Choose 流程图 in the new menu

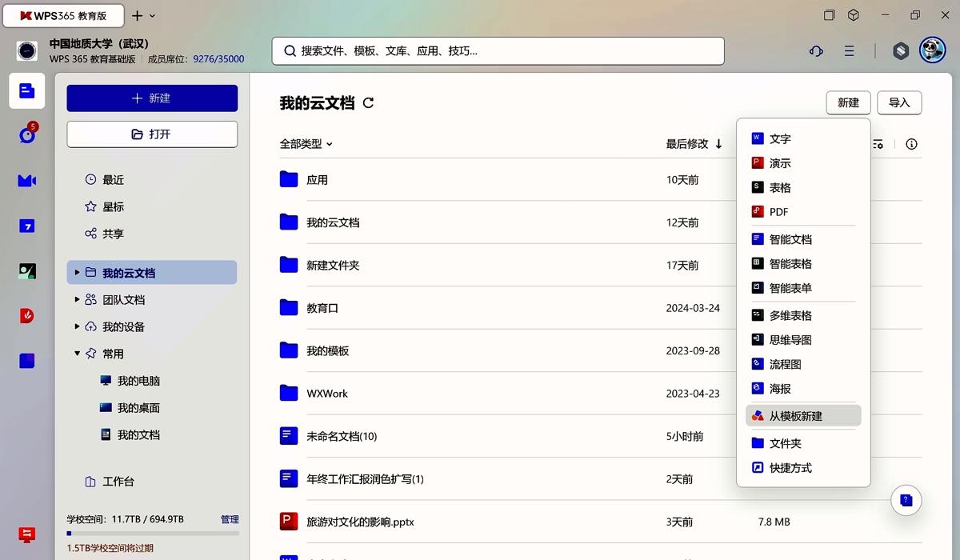click(x=803, y=364)
